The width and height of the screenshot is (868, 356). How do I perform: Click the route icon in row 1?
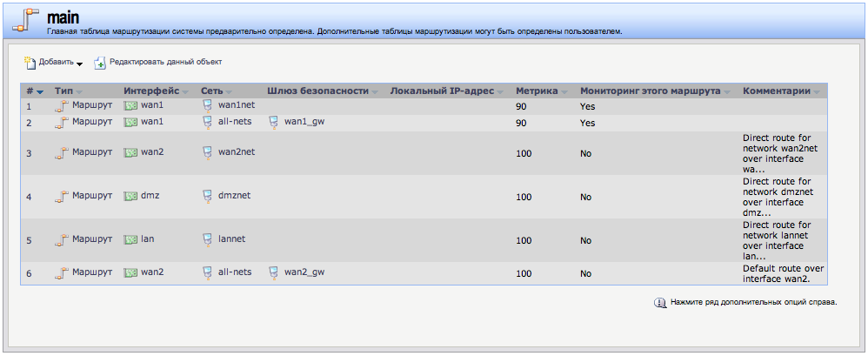[x=61, y=106]
